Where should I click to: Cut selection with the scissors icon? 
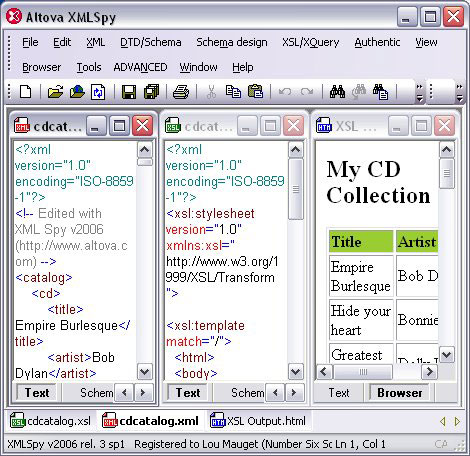click(x=211, y=92)
